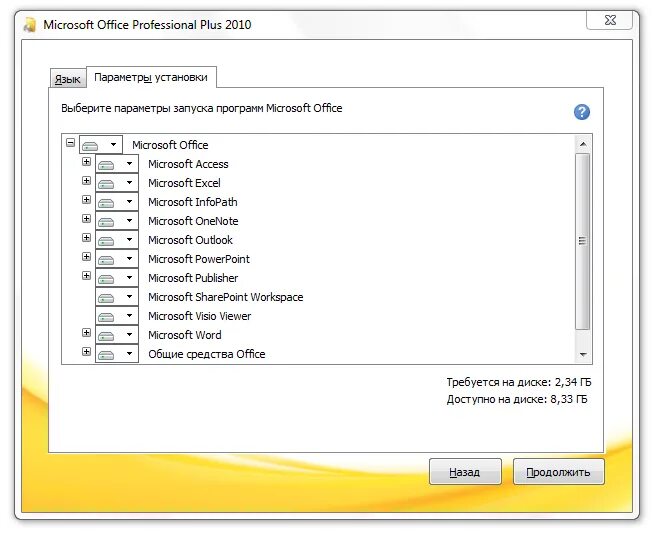This screenshot has width=655, height=534.
Task: Open install option dropdown for Общие средства Office
Action: point(117,354)
